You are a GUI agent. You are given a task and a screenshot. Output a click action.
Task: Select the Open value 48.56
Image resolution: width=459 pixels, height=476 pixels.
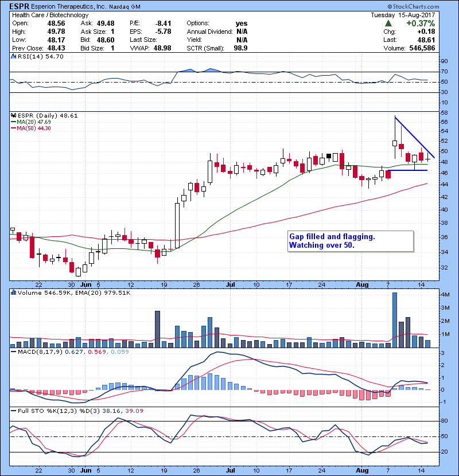pos(56,24)
